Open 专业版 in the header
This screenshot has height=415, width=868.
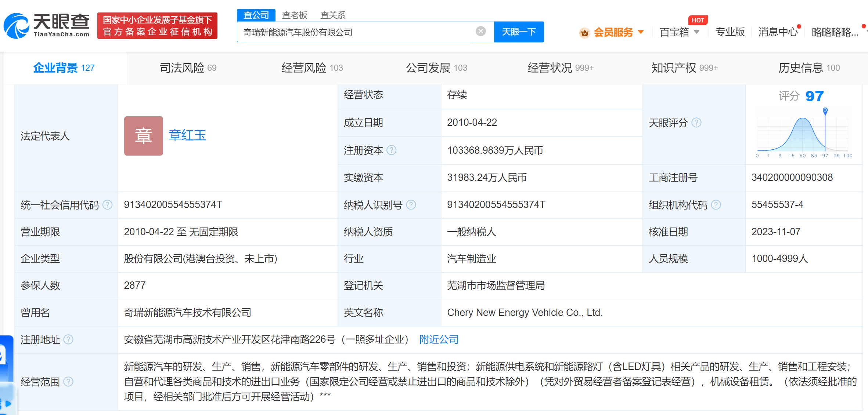pyautogui.click(x=730, y=32)
